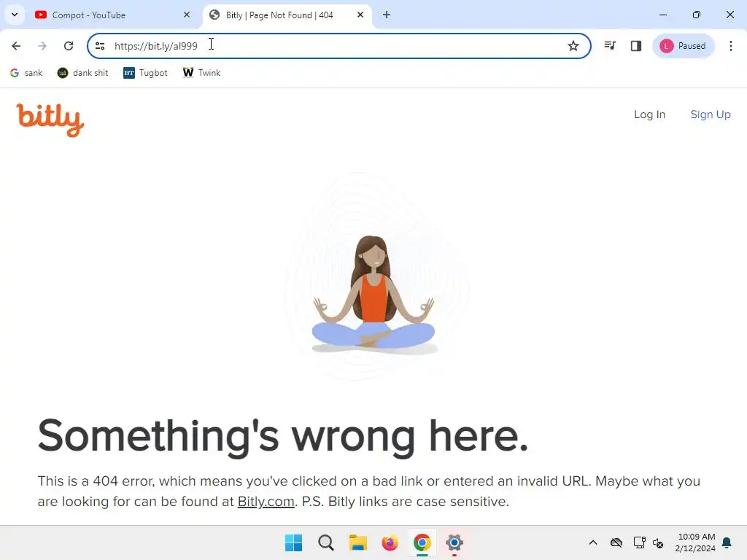747x560 pixels.
Task: Click the browser back arrow
Action: tap(16, 46)
